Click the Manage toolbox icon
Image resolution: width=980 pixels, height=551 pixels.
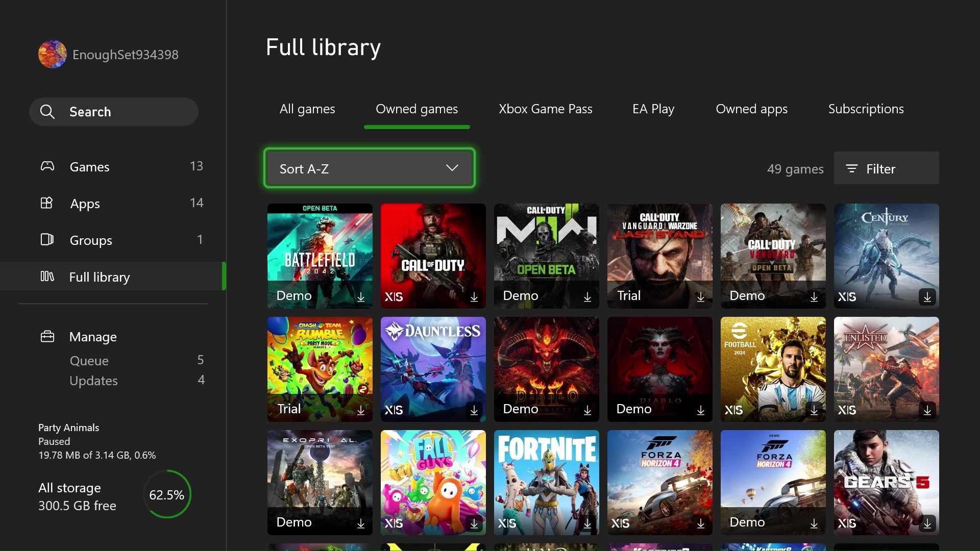(x=47, y=336)
